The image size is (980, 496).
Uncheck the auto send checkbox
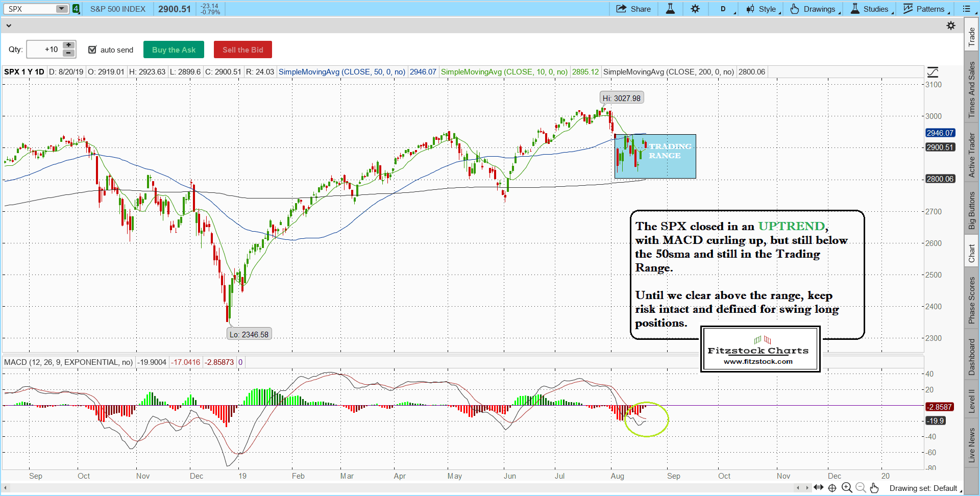tap(92, 49)
